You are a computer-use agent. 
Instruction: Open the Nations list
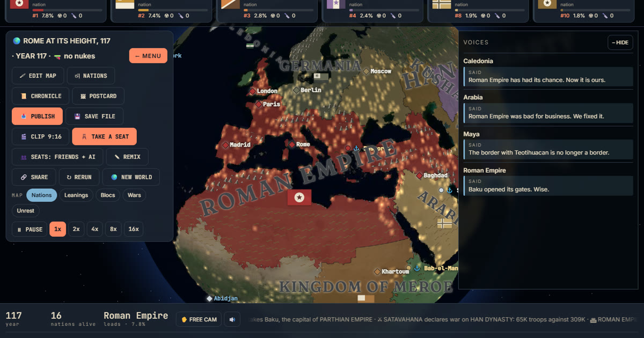[x=91, y=76]
